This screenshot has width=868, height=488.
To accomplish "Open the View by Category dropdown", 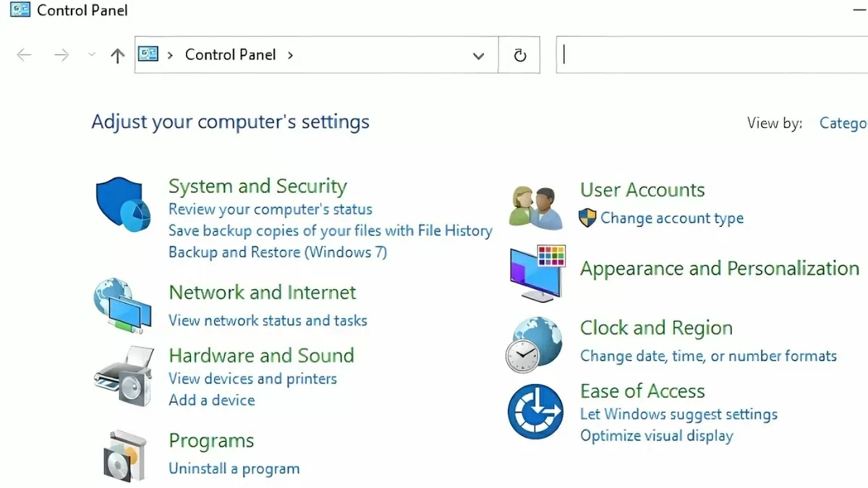I will tap(842, 123).
